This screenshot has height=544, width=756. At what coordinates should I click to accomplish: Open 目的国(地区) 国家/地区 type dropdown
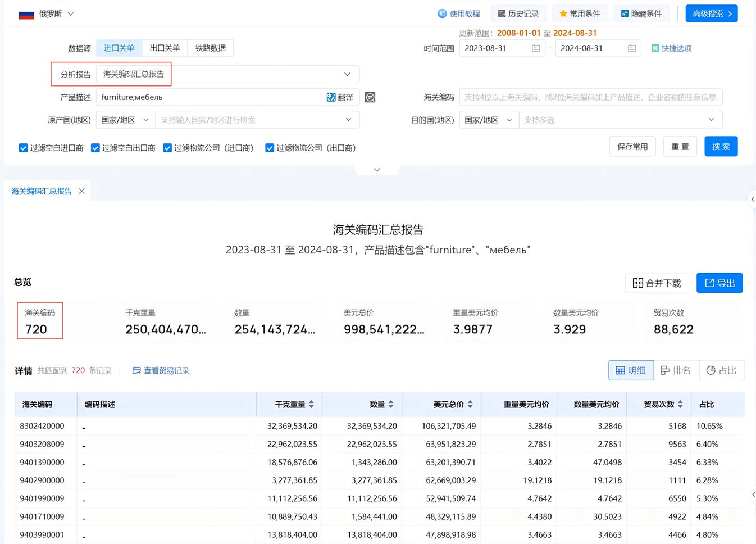(489, 120)
